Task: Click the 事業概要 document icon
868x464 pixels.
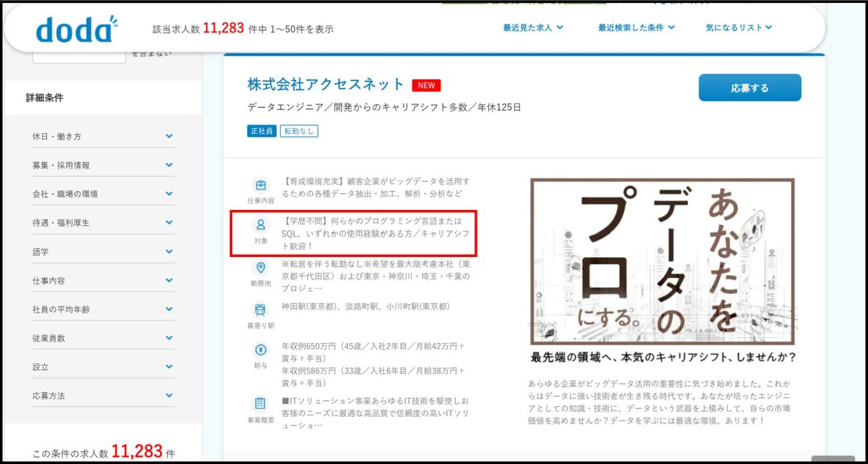Action: click(x=260, y=404)
